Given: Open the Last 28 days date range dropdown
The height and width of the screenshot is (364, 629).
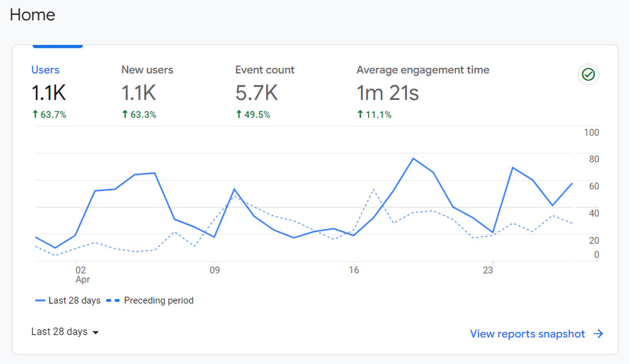Looking at the screenshot, I should [x=65, y=332].
